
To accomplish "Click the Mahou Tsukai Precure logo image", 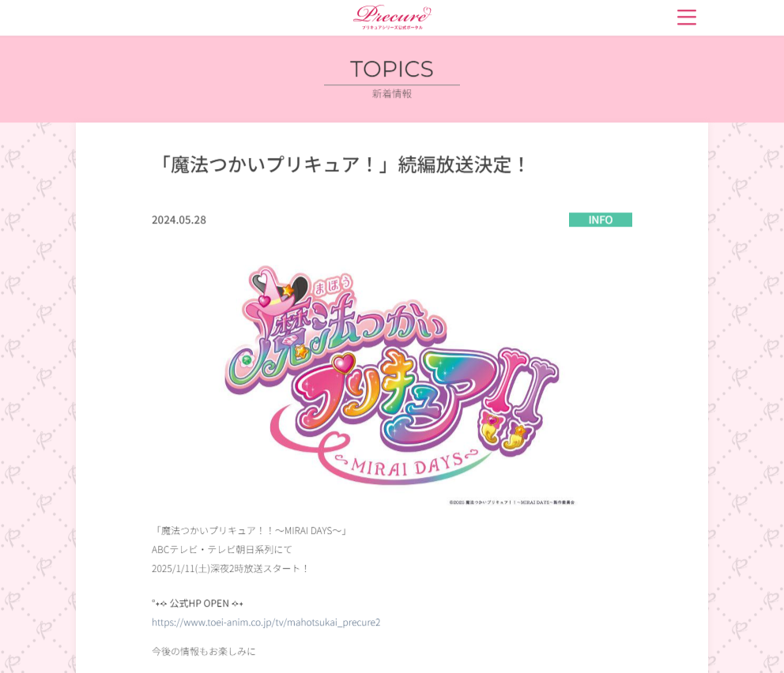I will 392,385.
